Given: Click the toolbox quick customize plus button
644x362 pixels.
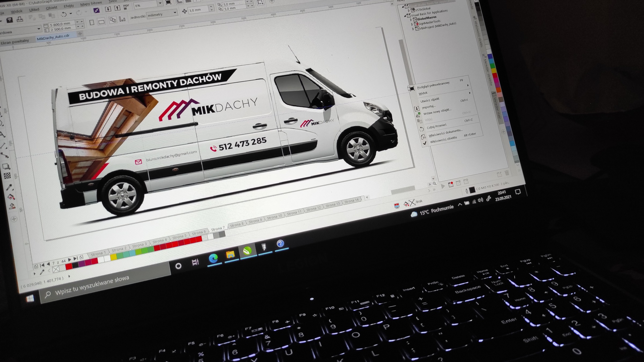Looking at the screenshot, I should (x=14, y=219).
